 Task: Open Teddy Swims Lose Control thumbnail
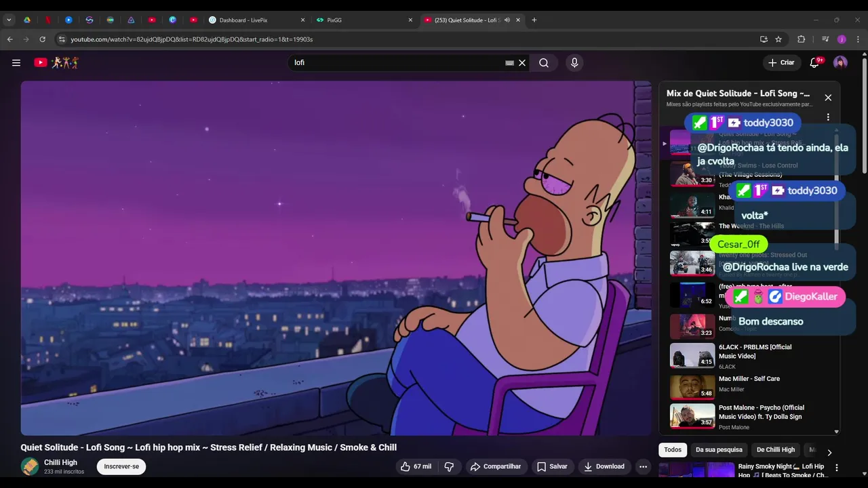pos(692,174)
